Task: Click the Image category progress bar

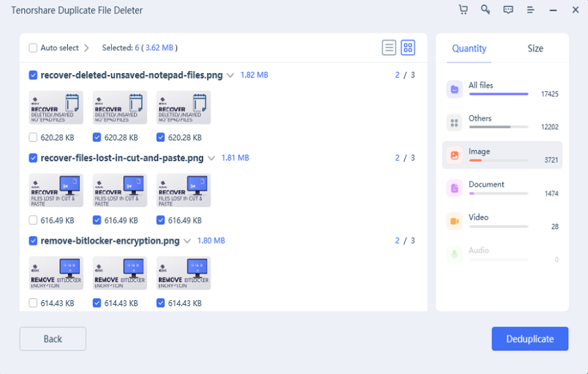Action: coord(498,159)
